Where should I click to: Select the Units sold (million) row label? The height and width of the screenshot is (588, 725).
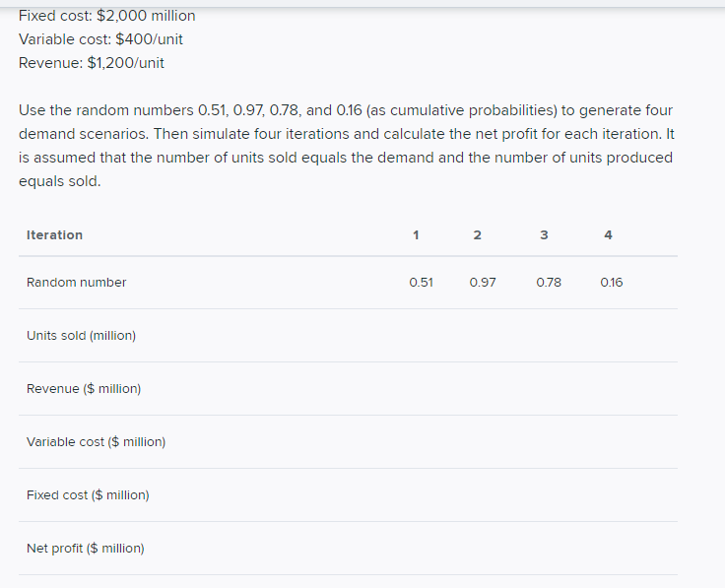[81, 336]
